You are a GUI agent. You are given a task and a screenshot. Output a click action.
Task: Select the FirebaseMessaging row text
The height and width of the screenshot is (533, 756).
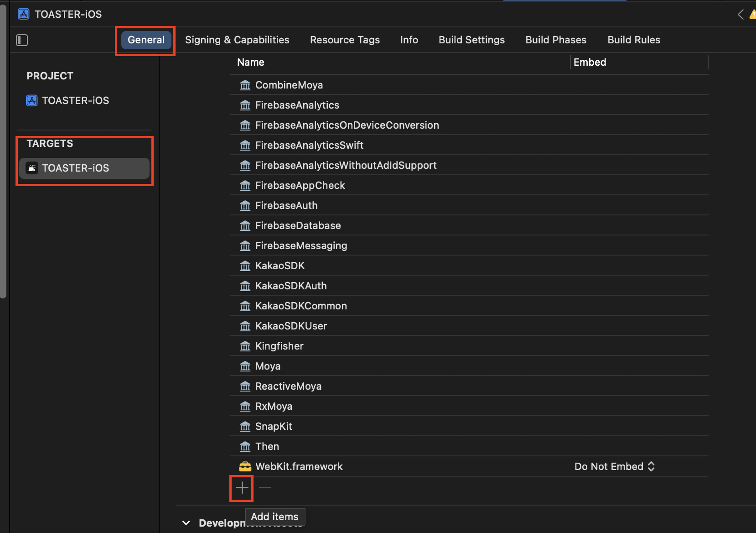click(301, 246)
